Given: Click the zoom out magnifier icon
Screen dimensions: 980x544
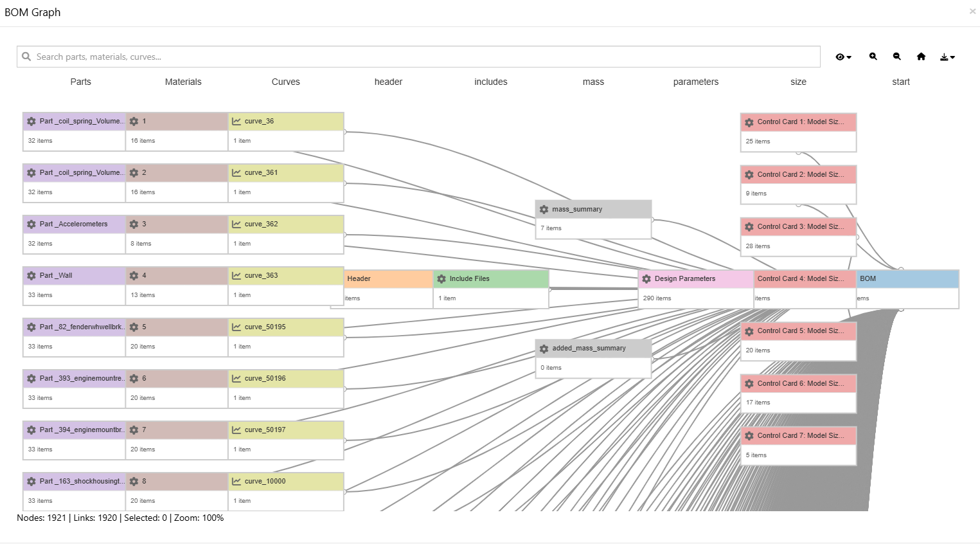Looking at the screenshot, I should 896,57.
